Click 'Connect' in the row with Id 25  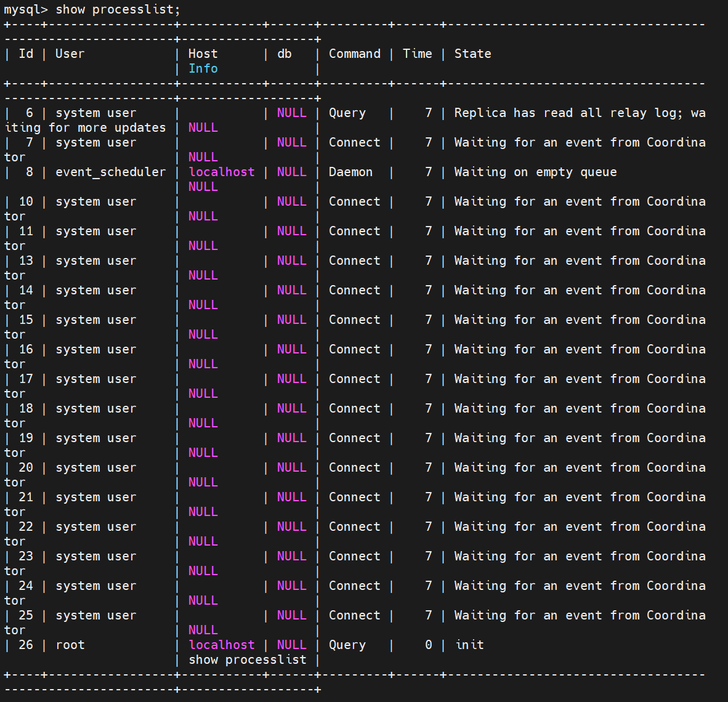coord(355,615)
